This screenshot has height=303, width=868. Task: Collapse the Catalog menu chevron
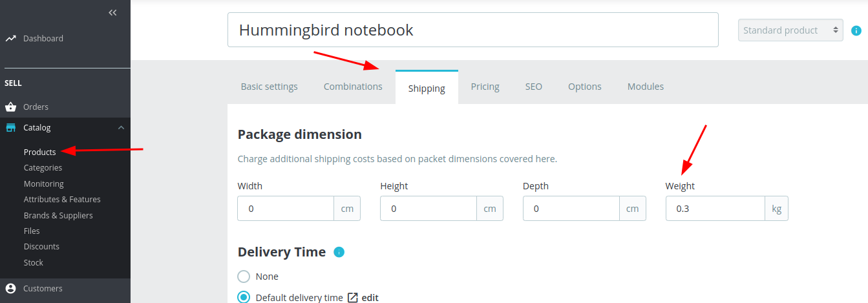[x=121, y=128]
